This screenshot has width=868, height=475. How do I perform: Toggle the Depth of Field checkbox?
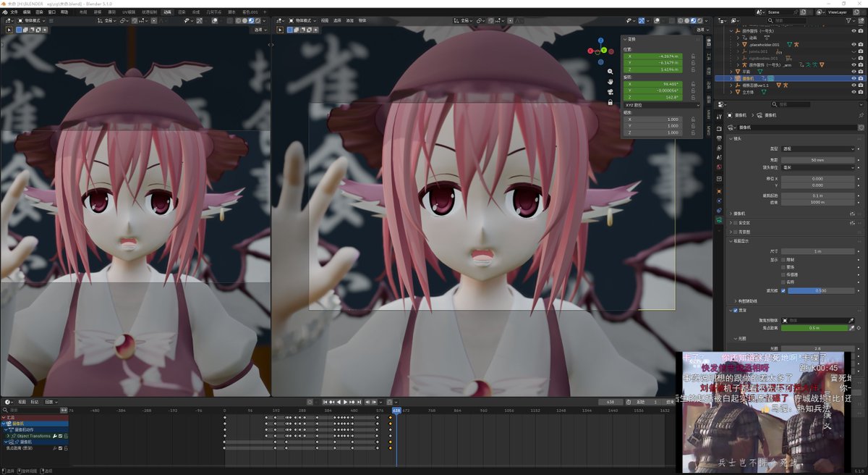point(736,310)
